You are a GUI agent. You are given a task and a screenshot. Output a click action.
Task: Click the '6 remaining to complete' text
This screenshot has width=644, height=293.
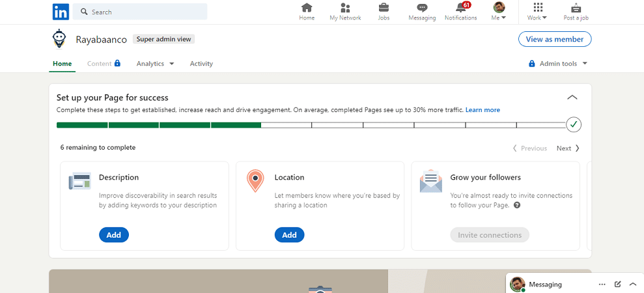point(98,147)
